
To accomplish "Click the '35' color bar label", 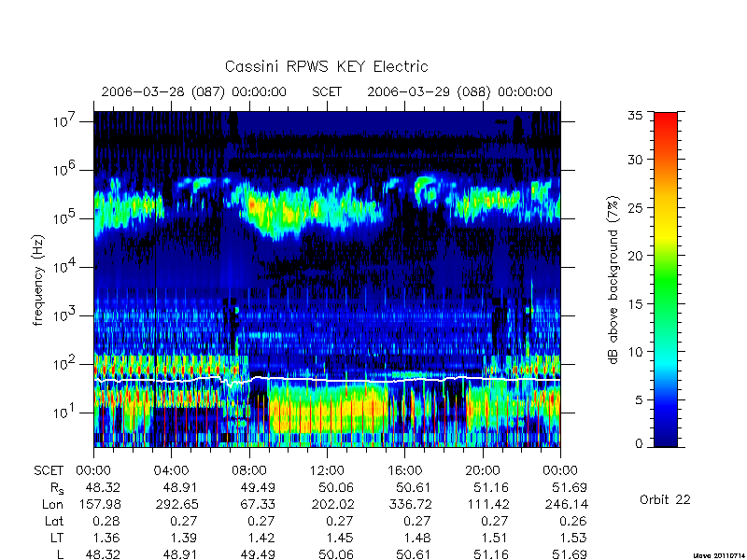I will (x=635, y=116).
